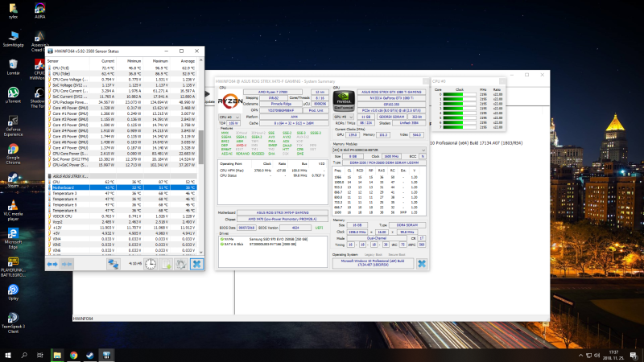Open Windows Start menu
This screenshot has width=644, height=362.
(x=7, y=354)
